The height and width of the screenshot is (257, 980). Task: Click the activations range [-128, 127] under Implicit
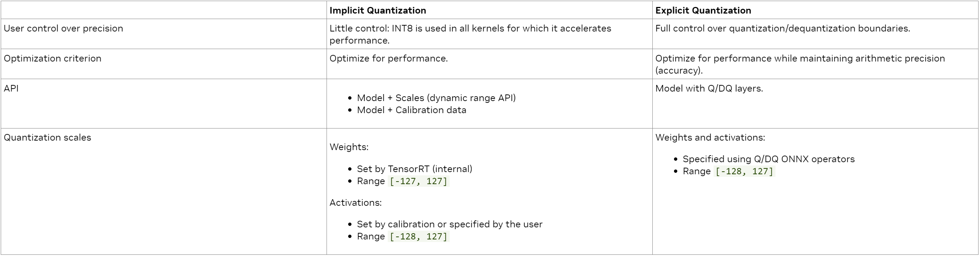tap(419, 236)
